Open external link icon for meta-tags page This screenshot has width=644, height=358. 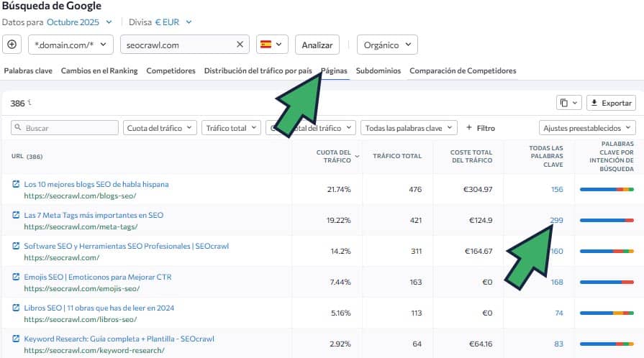(16, 215)
